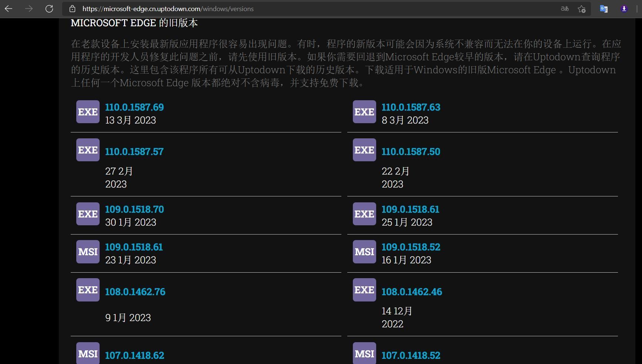
Task: Select the 107.0.1418.52 version link
Action: 411,355
